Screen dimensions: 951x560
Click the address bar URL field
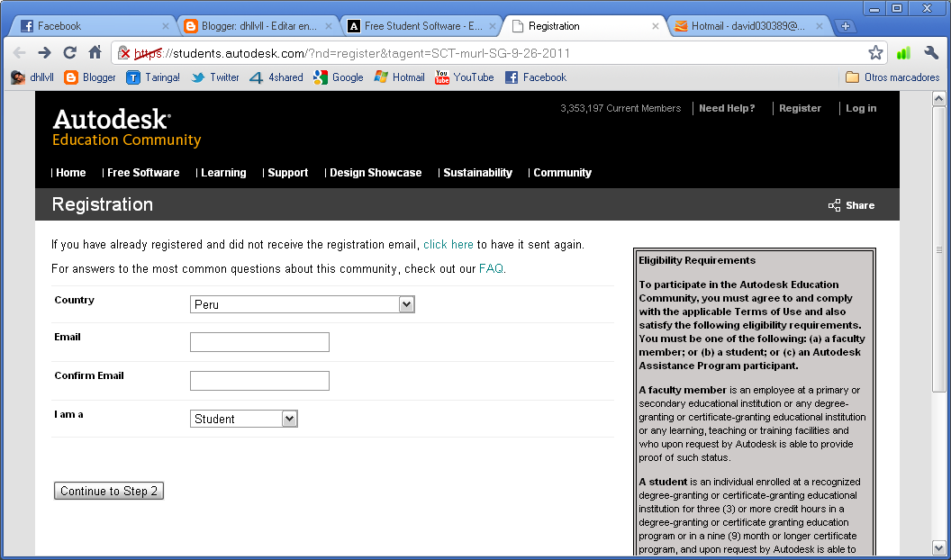click(497, 53)
